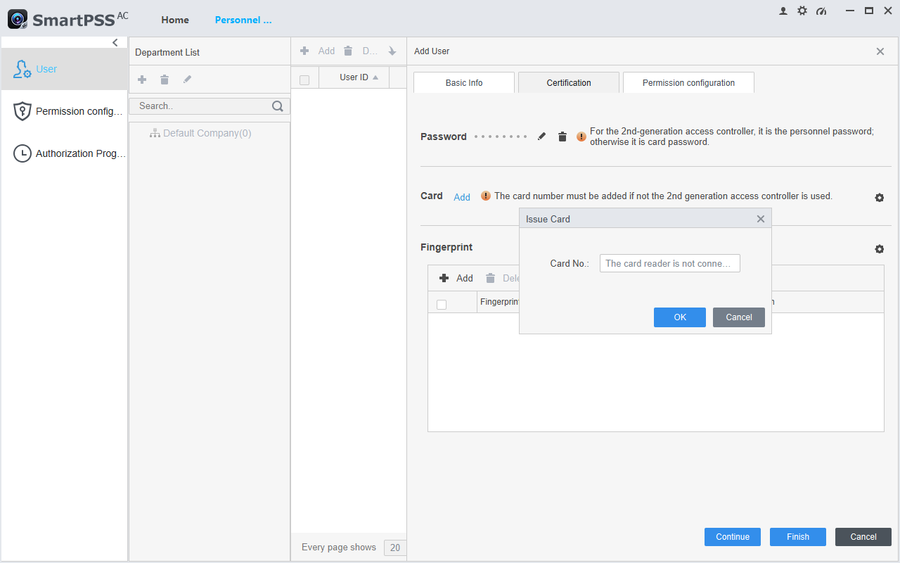Open Card settings gear icon
900x563 pixels.
879,198
